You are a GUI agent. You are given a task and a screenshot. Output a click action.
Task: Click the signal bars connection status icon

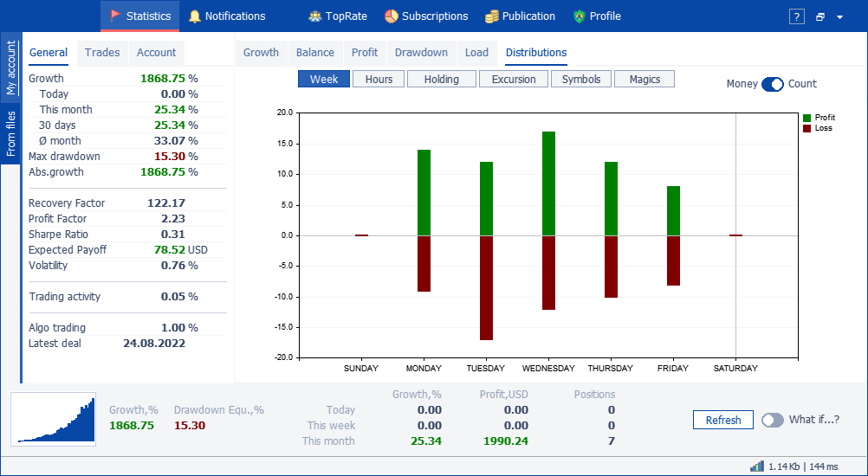tap(757, 466)
